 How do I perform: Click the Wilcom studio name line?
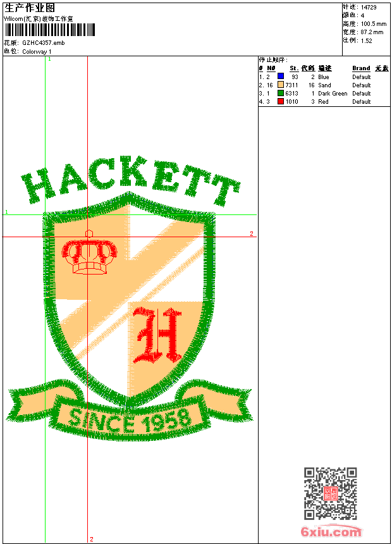click(x=39, y=19)
